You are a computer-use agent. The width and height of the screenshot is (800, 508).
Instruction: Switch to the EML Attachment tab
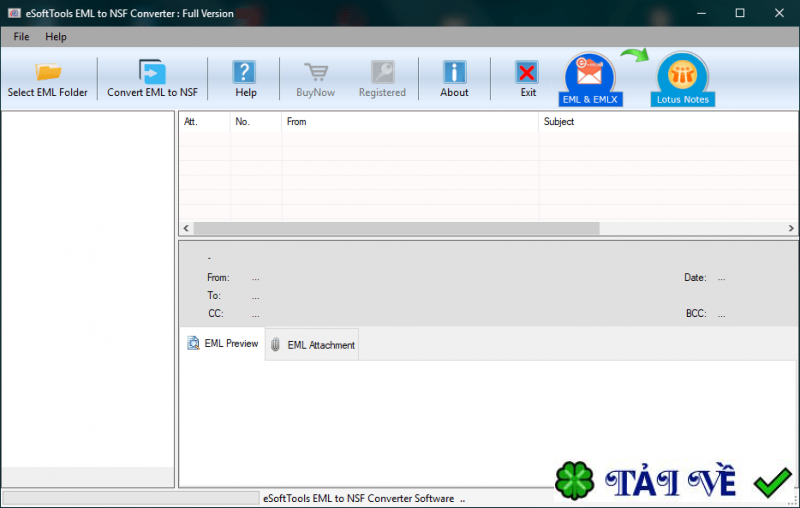point(312,345)
